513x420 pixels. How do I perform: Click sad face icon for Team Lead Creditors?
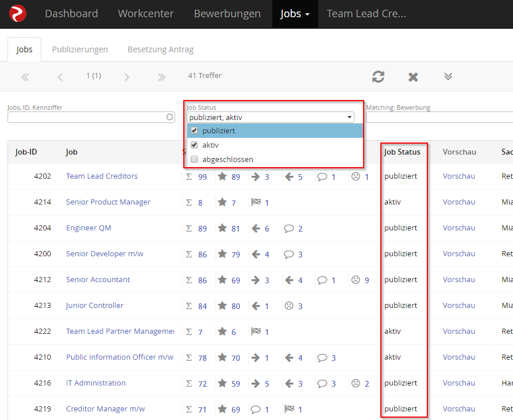point(356,176)
